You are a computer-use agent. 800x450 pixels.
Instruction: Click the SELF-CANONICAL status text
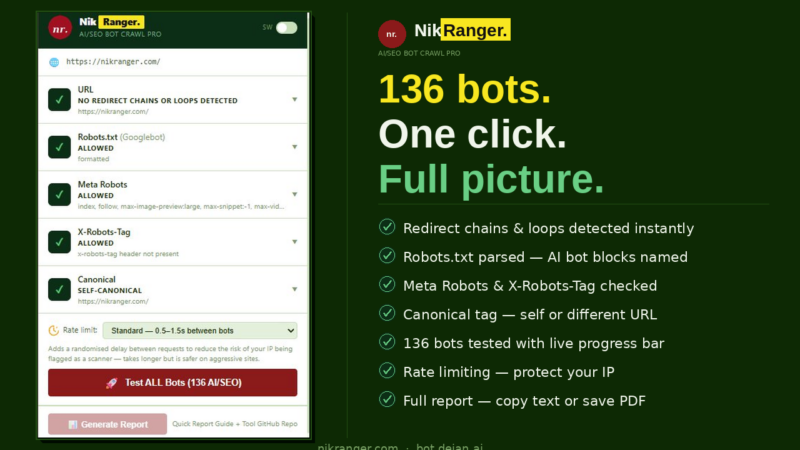(x=110, y=291)
